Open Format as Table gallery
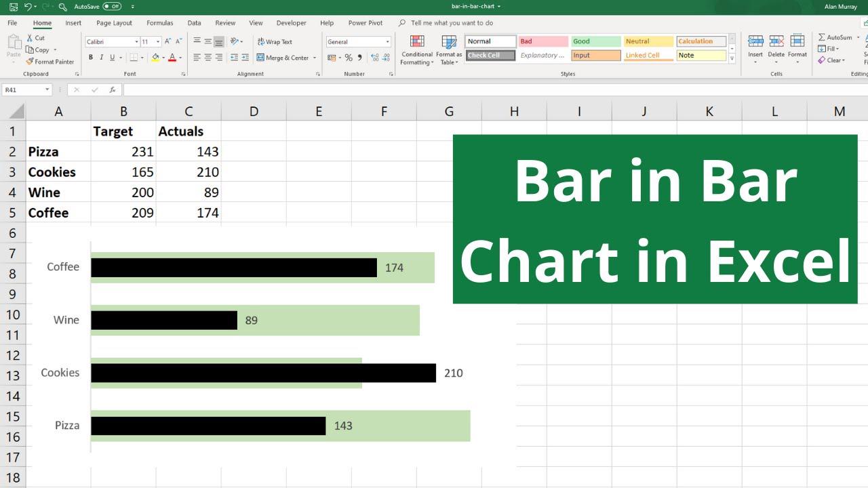Screen dimensions: 868x488 click(x=449, y=49)
